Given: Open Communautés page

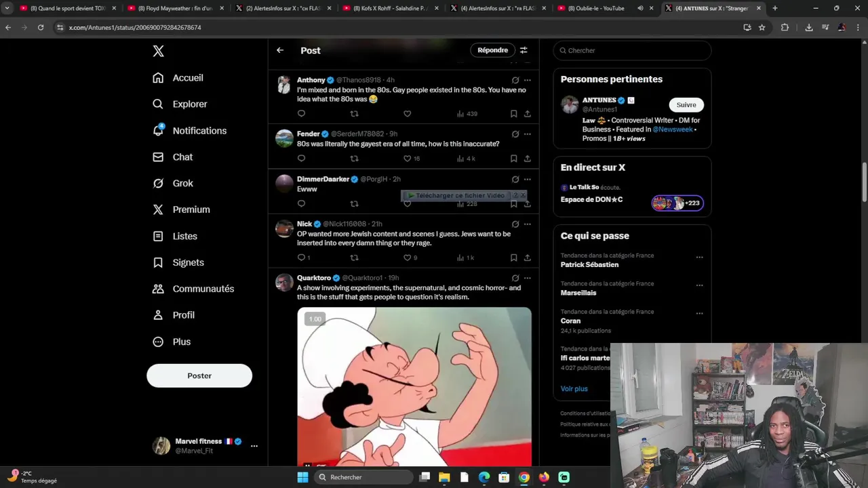Looking at the screenshot, I should pos(193,289).
